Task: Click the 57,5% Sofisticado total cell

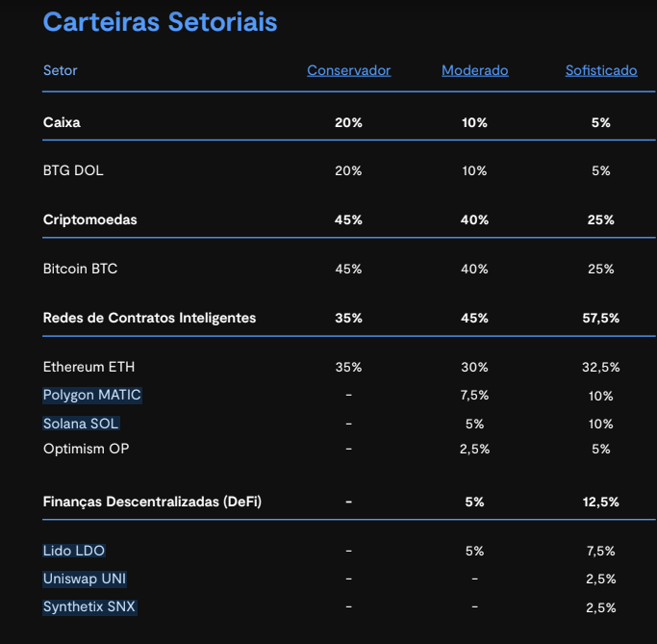Action: click(600, 318)
